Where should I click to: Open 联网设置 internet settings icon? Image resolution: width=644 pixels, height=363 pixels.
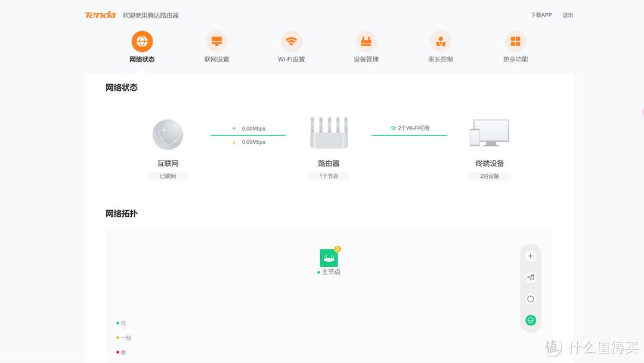[216, 42]
